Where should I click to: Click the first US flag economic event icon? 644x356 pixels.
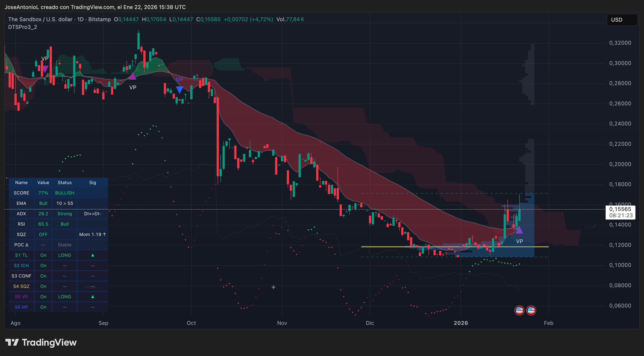519,310
